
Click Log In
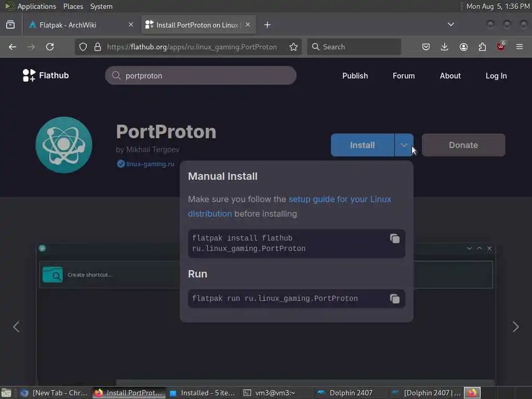(x=496, y=76)
